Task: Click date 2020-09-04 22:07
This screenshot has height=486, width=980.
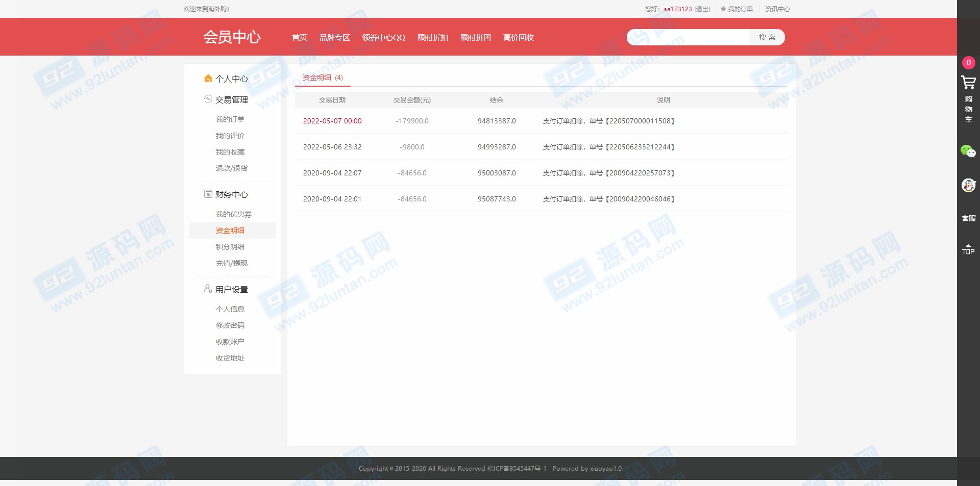Action: pos(332,173)
